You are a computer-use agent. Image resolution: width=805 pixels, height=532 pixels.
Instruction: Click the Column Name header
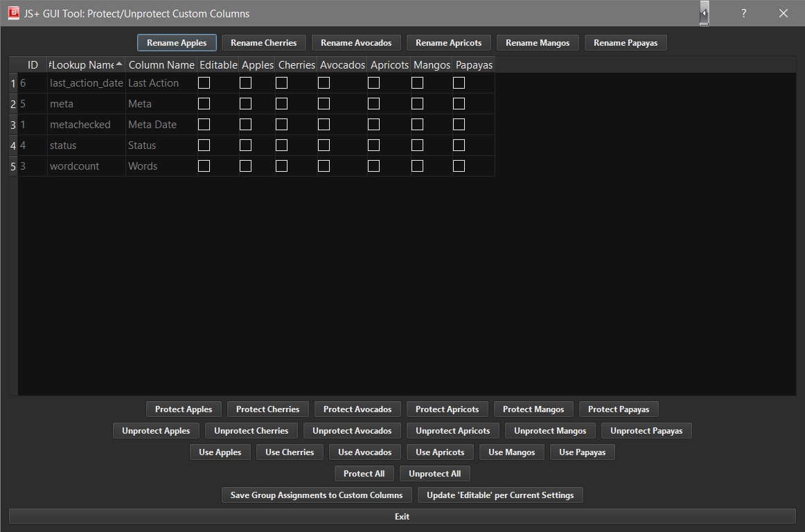coord(161,64)
